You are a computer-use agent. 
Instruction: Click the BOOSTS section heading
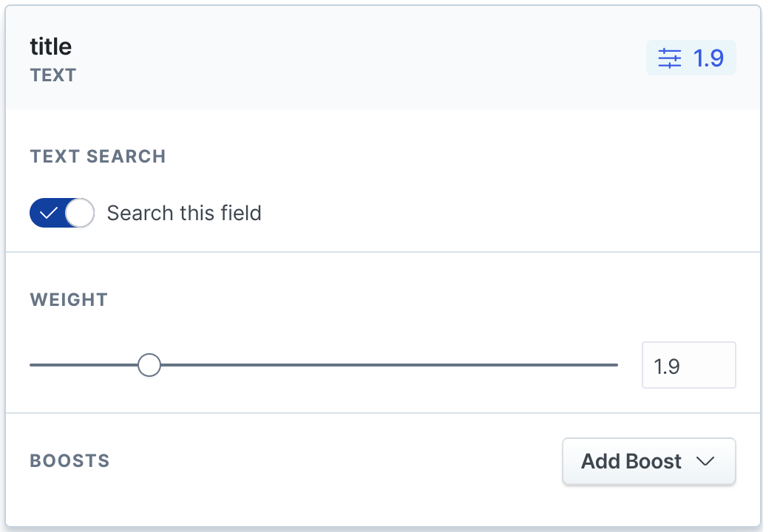[x=69, y=461]
